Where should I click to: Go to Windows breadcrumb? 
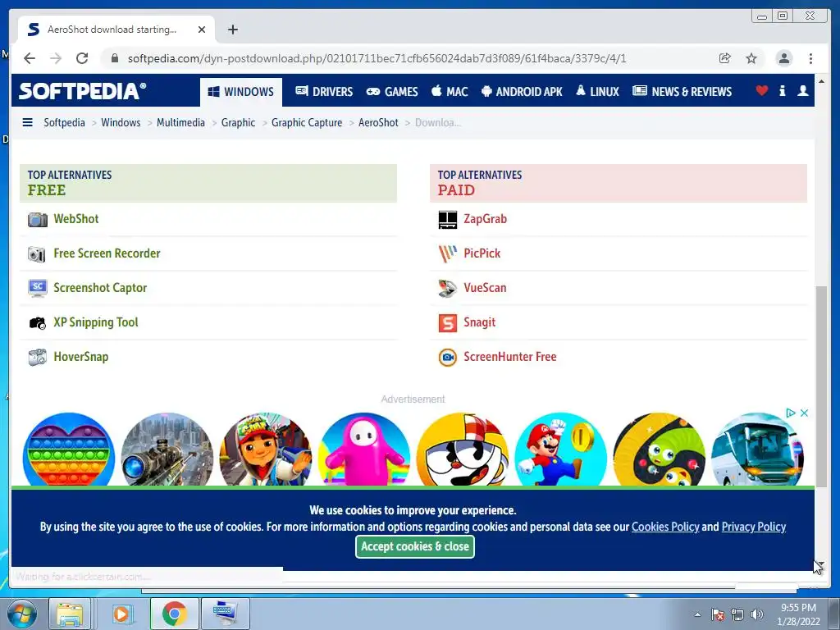121,123
